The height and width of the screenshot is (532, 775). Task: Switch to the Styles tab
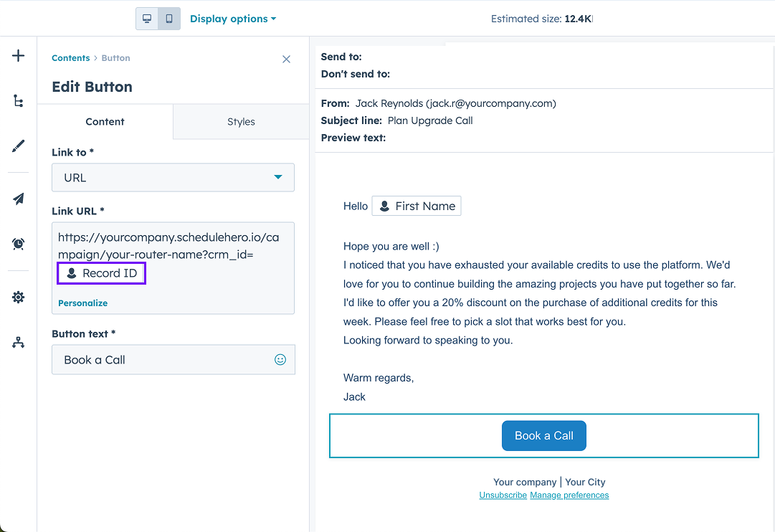241,121
